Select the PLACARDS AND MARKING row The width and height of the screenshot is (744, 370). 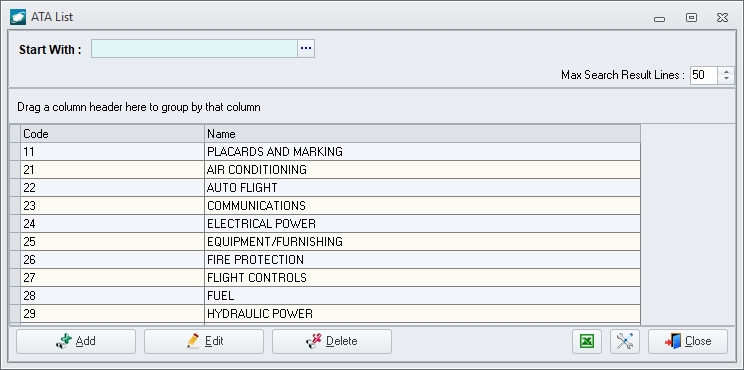coord(330,152)
